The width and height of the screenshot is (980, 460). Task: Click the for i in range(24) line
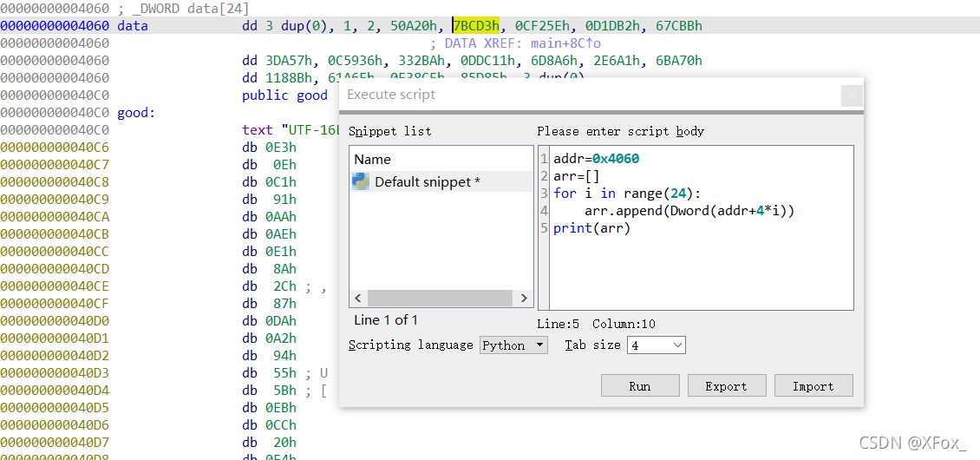[628, 194]
